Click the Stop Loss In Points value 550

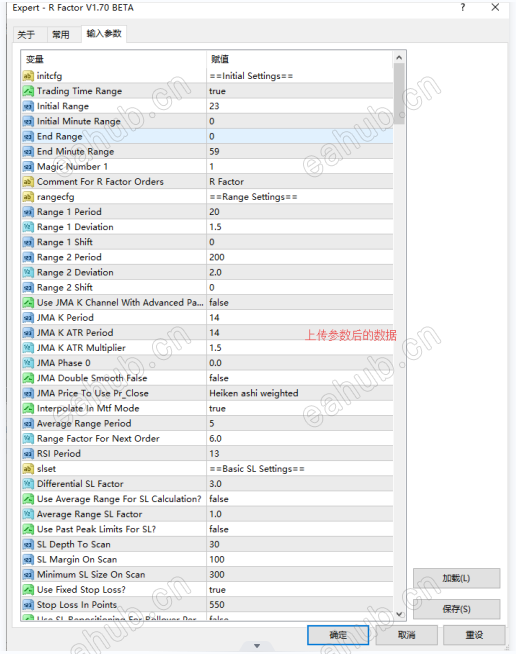pos(217,604)
